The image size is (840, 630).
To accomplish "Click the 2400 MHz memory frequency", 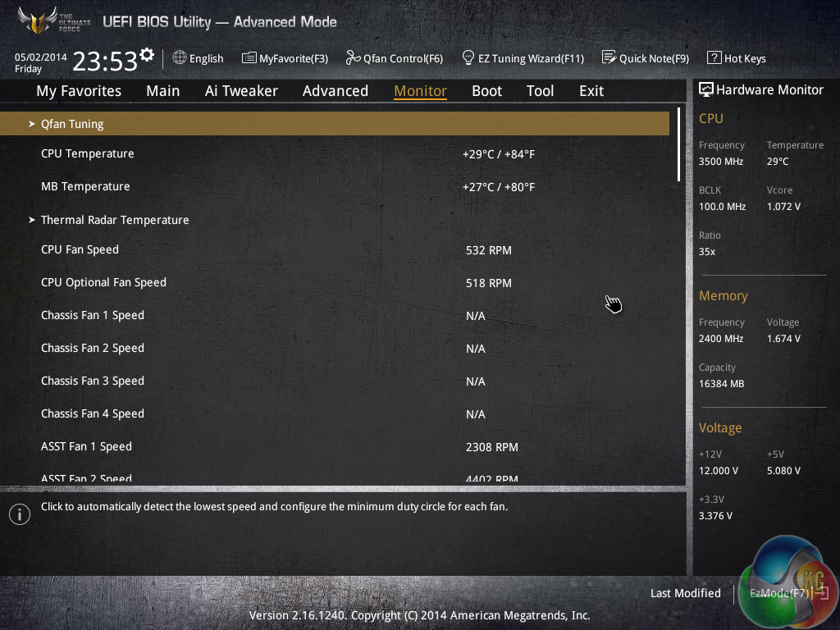I will (720, 339).
